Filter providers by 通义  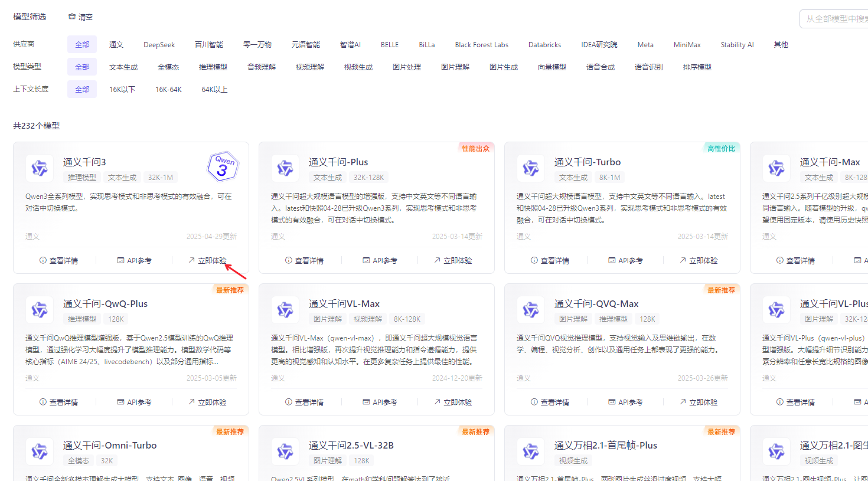[x=116, y=44]
